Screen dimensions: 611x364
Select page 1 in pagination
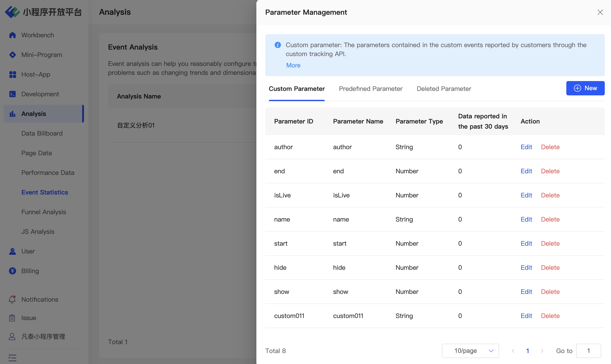527,351
